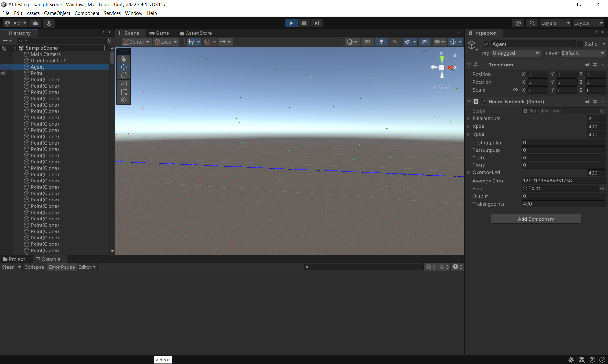This screenshot has width=608, height=364.
Task: Click the Step frame button
Action: [x=316, y=23]
